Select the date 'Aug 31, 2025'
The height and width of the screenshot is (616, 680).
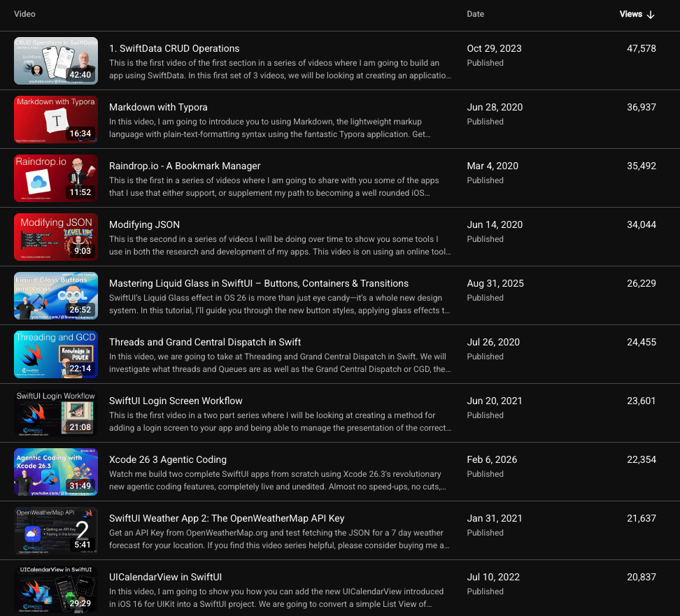tap(495, 283)
